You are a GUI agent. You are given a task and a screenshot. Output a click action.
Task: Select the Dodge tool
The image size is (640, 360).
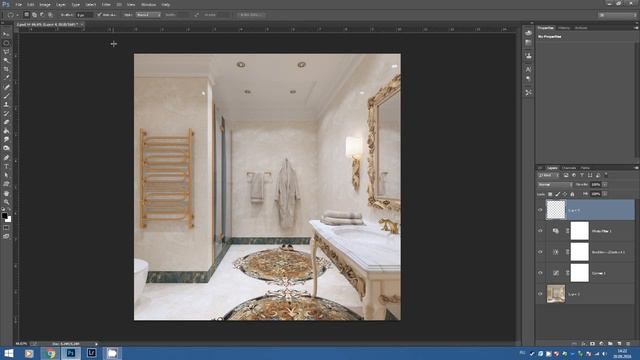pos(6,148)
